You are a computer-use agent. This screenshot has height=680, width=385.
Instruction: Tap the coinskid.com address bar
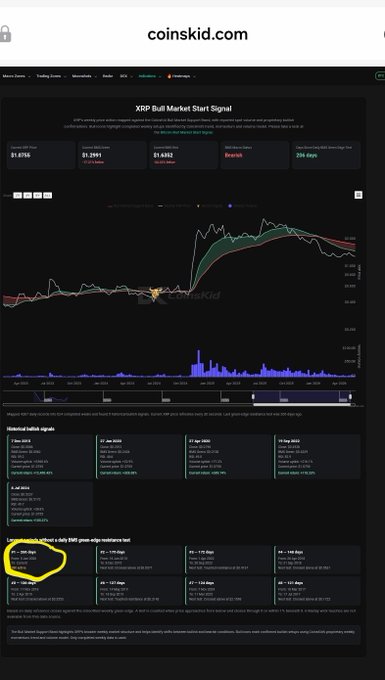click(197, 34)
